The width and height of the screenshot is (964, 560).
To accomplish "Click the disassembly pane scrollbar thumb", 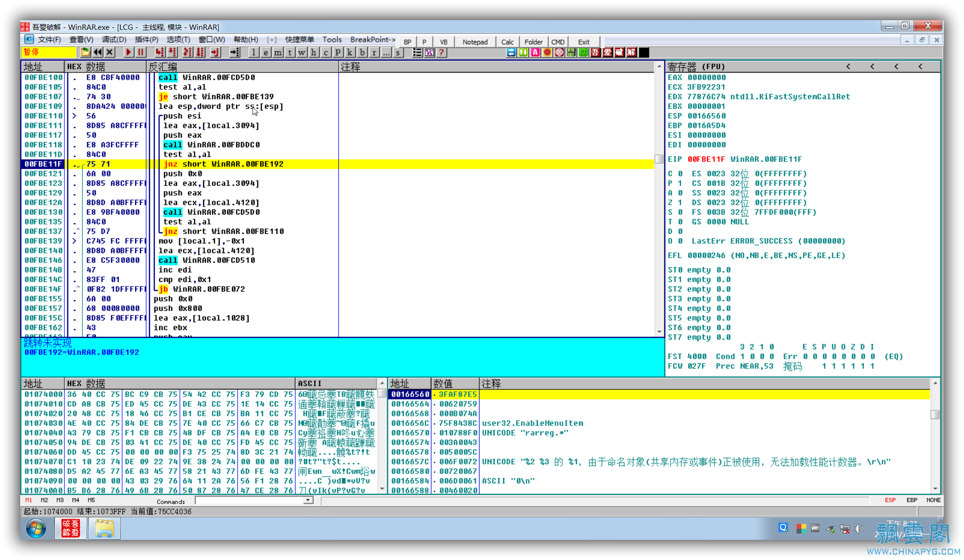I will pyautogui.click(x=659, y=159).
